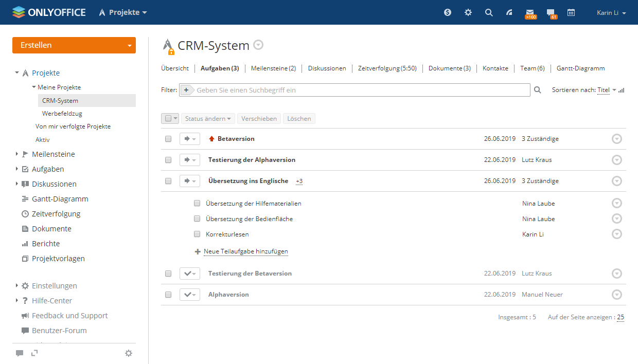Open the Gantt-Diagramm tab

pos(580,68)
